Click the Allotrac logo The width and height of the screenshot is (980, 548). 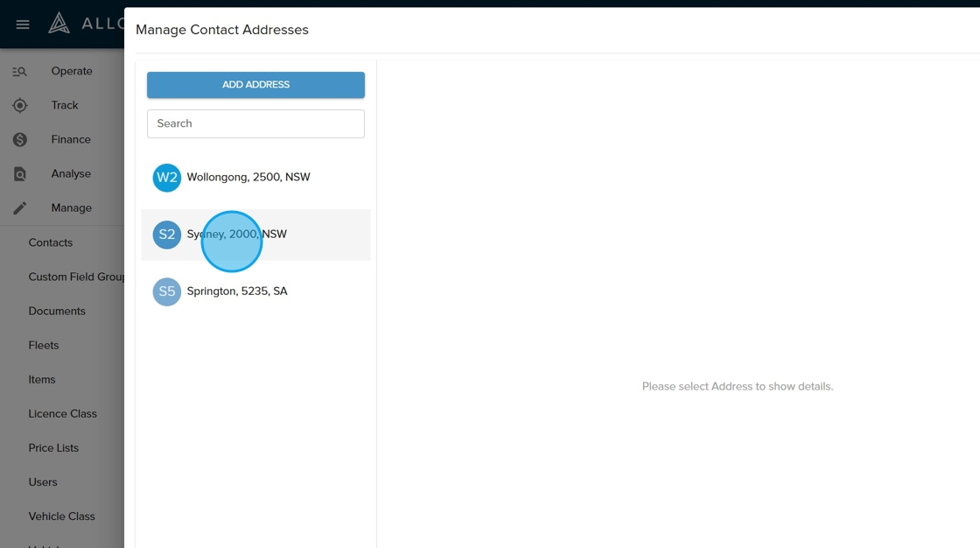point(59,24)
